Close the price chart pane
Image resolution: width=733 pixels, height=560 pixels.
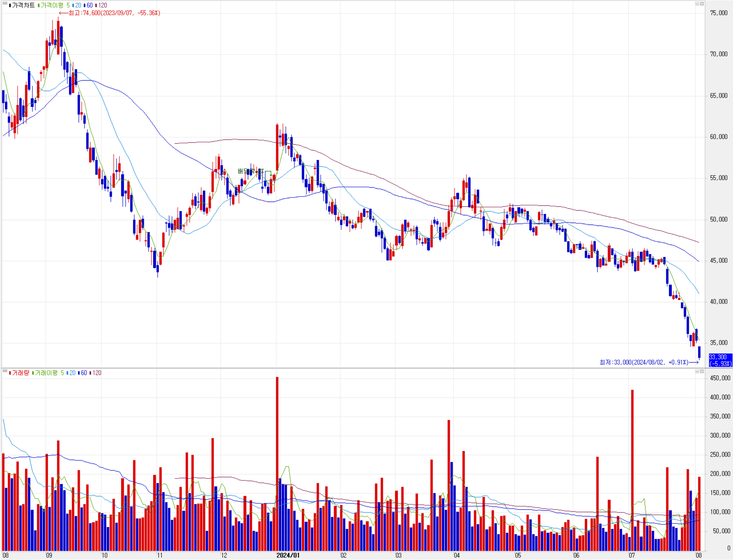(x=702, y=4)
